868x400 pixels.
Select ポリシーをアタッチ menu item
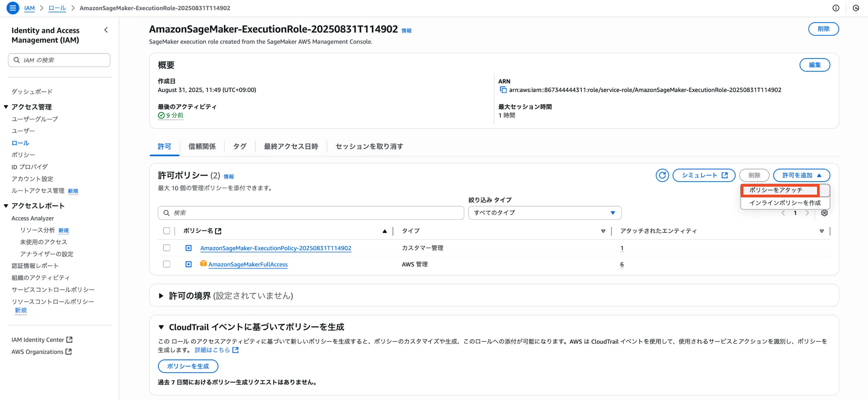pos(785,190)
